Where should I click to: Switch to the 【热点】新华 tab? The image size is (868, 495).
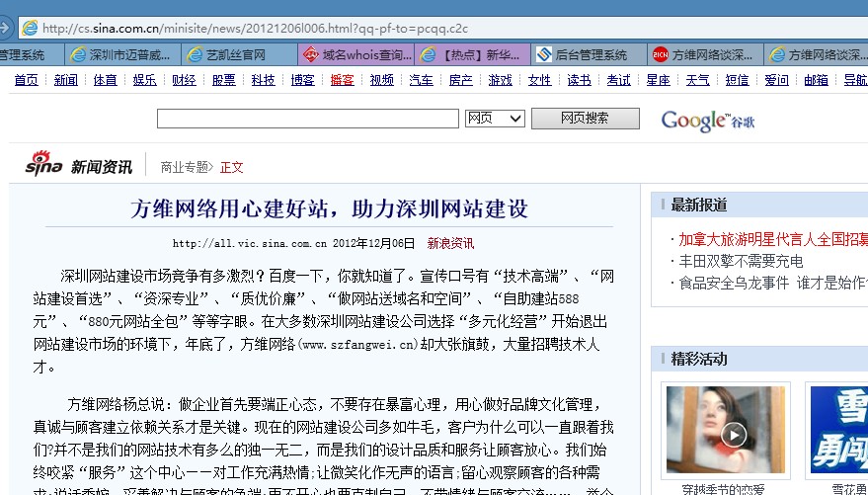[x=474, y=54]
